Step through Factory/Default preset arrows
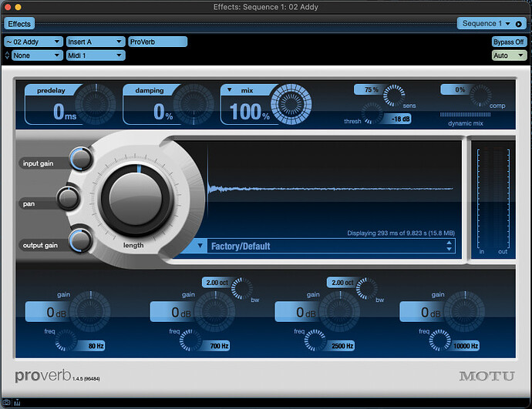Viewport: 532px width, 409px height. (449, 246)
